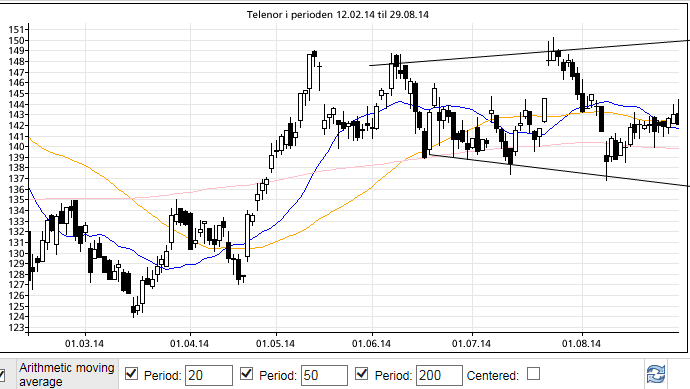
Task: Click the chart title Telenor i perioden
Action: [x=338, y=15]
